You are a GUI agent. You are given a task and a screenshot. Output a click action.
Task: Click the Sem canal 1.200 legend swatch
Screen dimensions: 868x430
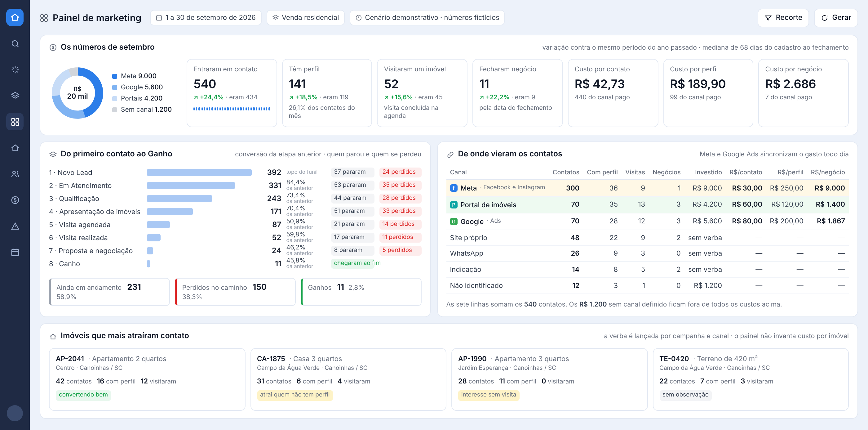point(115,110)
